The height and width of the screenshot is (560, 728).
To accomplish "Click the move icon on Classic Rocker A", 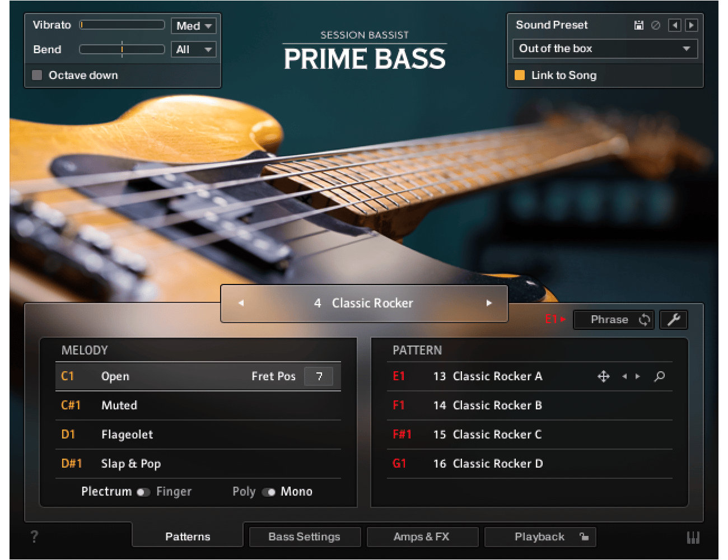I will [604, 376].
